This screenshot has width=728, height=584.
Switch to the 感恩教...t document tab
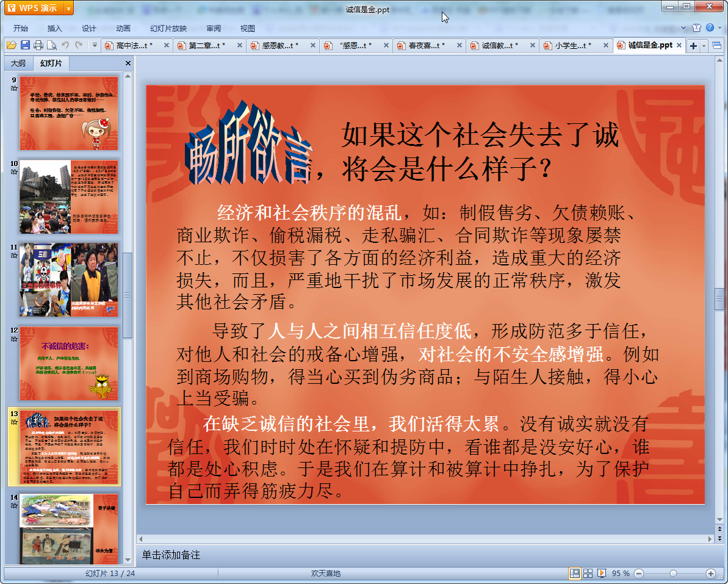(x=279, y=46)
